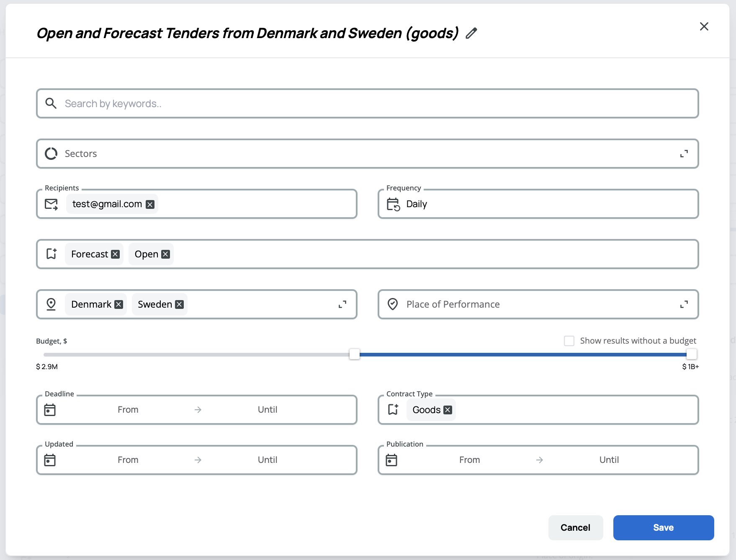The image size is (736, 560).
Task: Click the Save button
Action: pos(663,527)
